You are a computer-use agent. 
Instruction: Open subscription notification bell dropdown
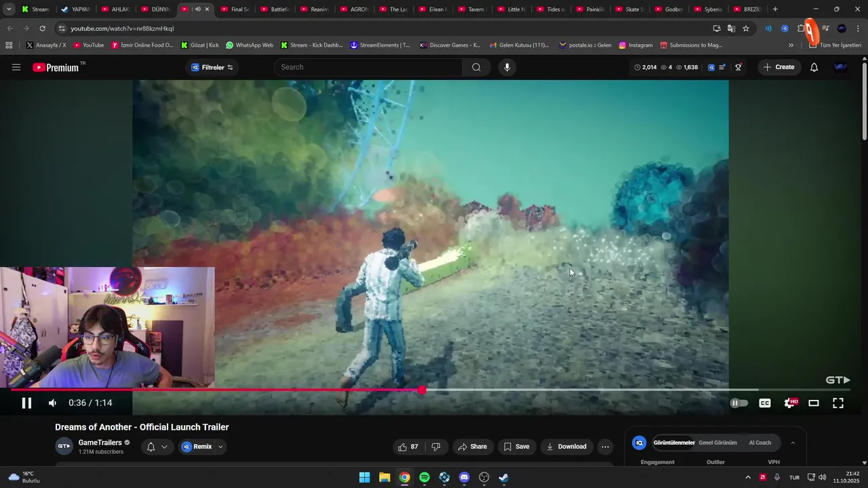[x=157, y=447]
